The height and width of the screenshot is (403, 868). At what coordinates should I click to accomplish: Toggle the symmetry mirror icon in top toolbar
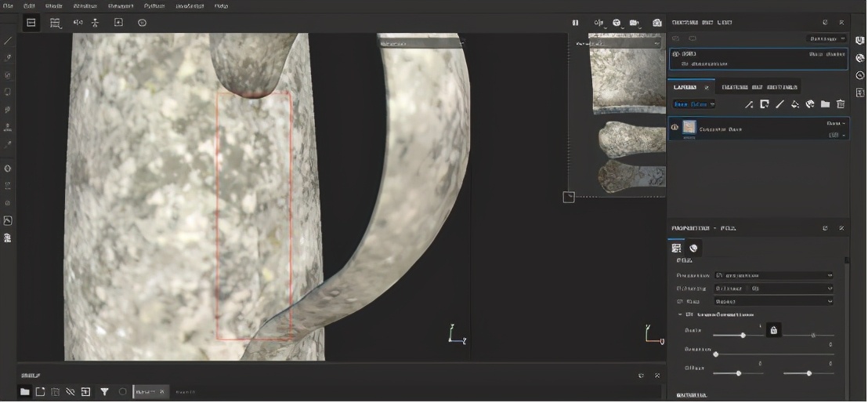tap(78, 23)
